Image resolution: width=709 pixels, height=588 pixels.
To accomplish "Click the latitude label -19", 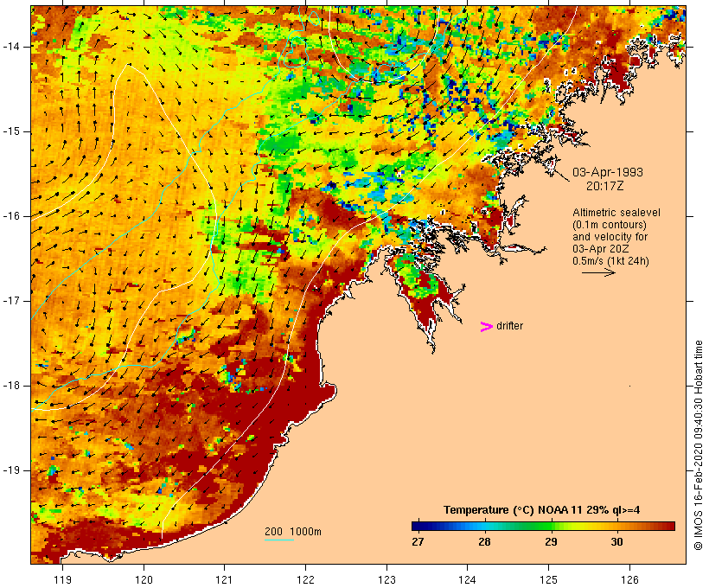I will [11, 470].
